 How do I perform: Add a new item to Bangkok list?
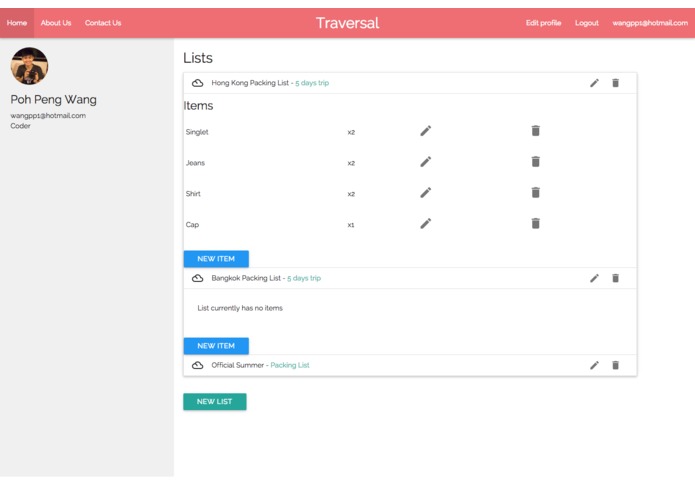coord(216,346)
